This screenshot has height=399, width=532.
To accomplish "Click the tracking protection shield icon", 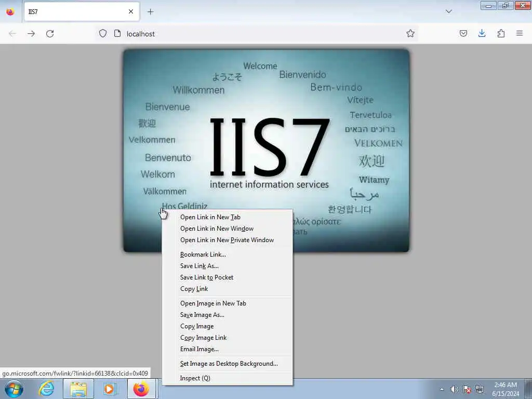I will pos(103,33).
